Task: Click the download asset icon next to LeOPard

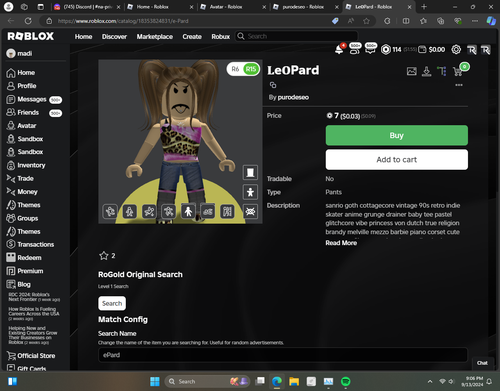Action: point(426,71)
